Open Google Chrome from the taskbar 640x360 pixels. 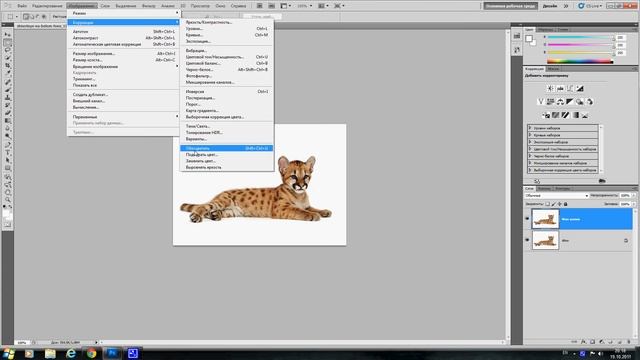[91, 353]
